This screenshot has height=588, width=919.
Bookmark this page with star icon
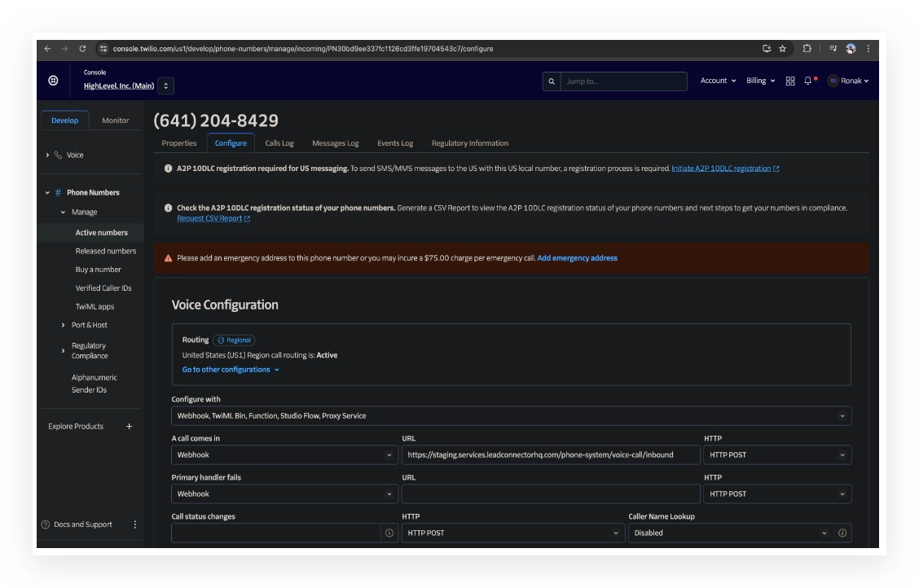point(782,49)
